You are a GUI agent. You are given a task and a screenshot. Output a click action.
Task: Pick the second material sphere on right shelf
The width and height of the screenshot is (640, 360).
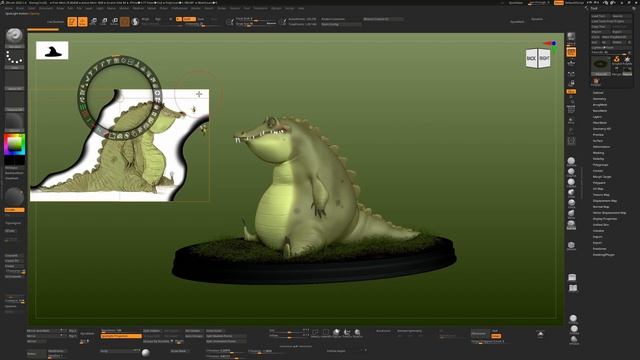pos(571,171)
